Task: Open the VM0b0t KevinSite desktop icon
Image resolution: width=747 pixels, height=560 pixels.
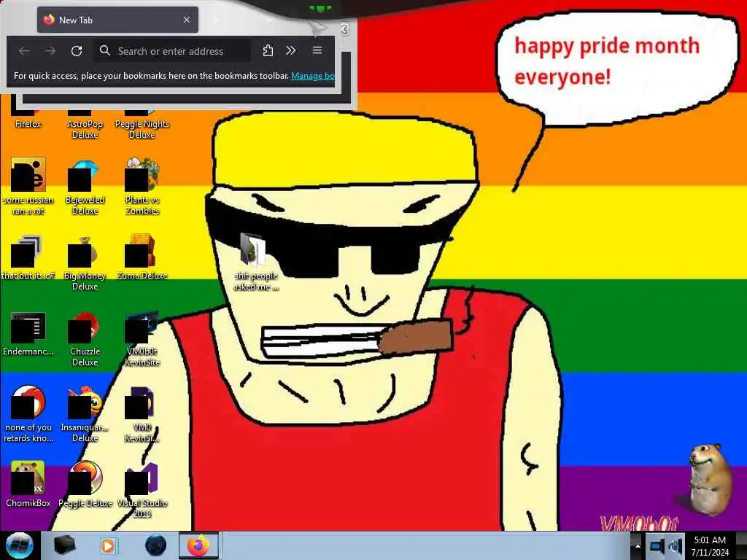Action: click(142, 339)
